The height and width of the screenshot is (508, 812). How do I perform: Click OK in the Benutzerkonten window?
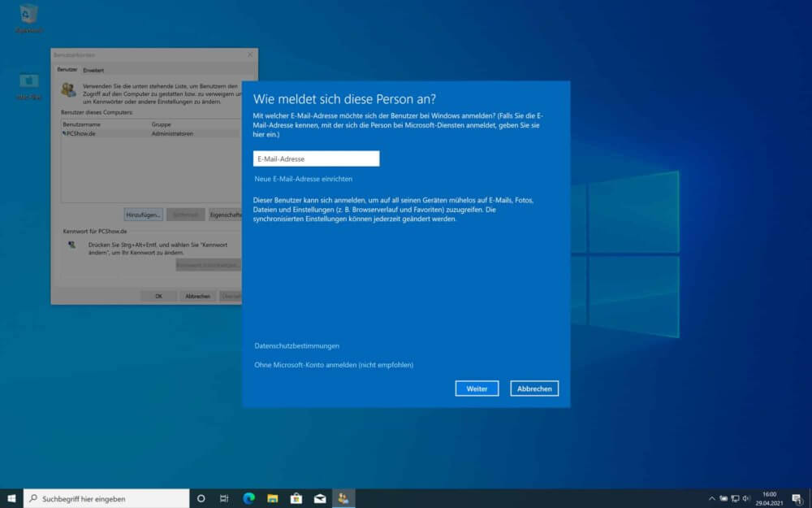coord(158,296)
